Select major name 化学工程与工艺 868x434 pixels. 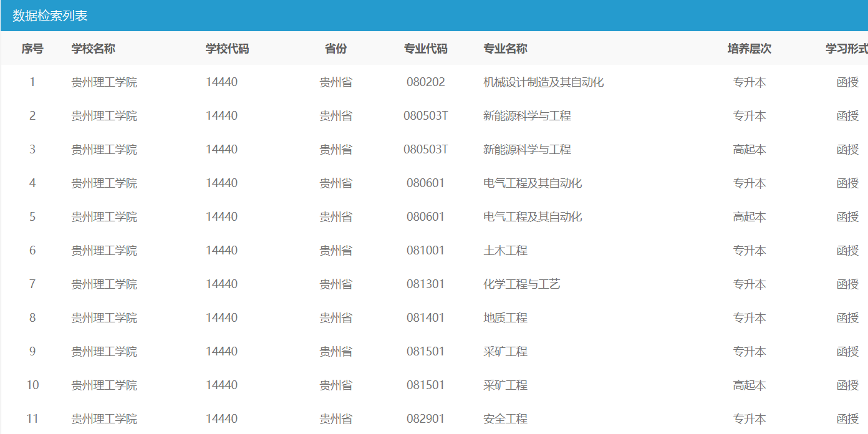pos(522,284)
